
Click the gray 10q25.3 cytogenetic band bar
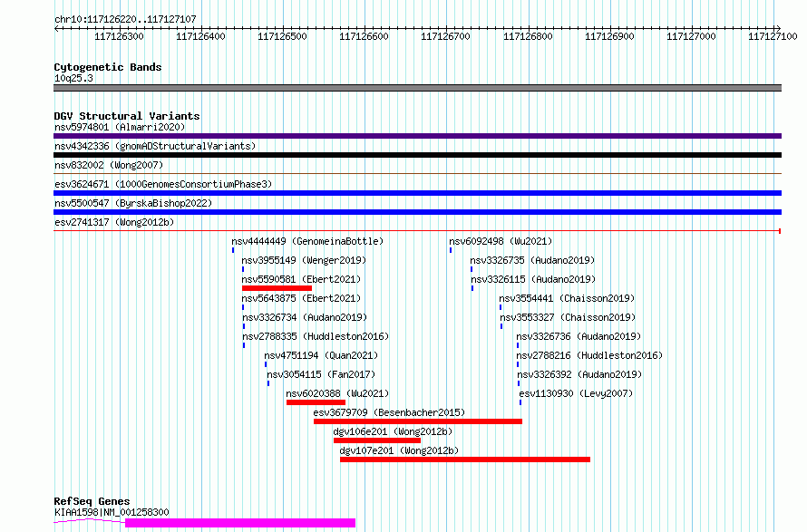(417, 88)
